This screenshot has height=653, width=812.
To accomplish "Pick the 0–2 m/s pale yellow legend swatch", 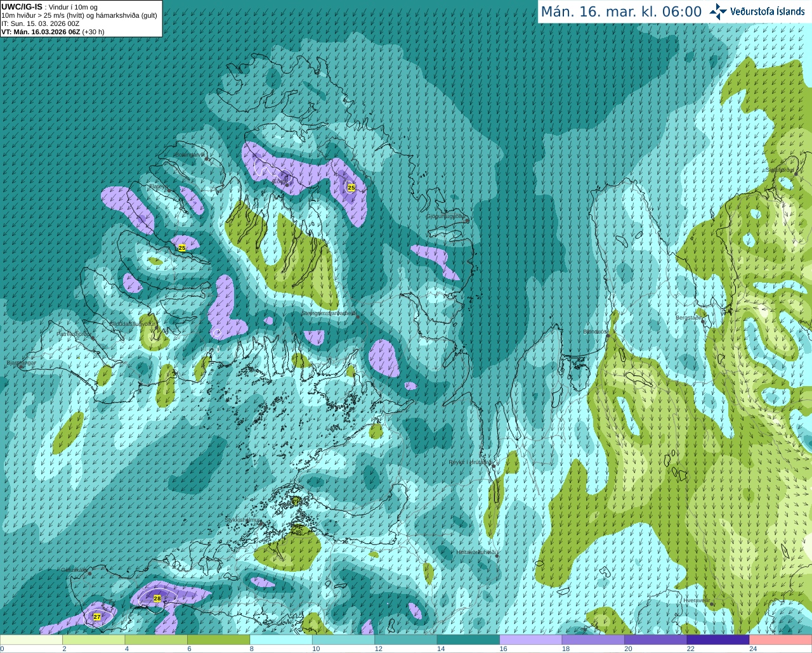I will [31, 640].
